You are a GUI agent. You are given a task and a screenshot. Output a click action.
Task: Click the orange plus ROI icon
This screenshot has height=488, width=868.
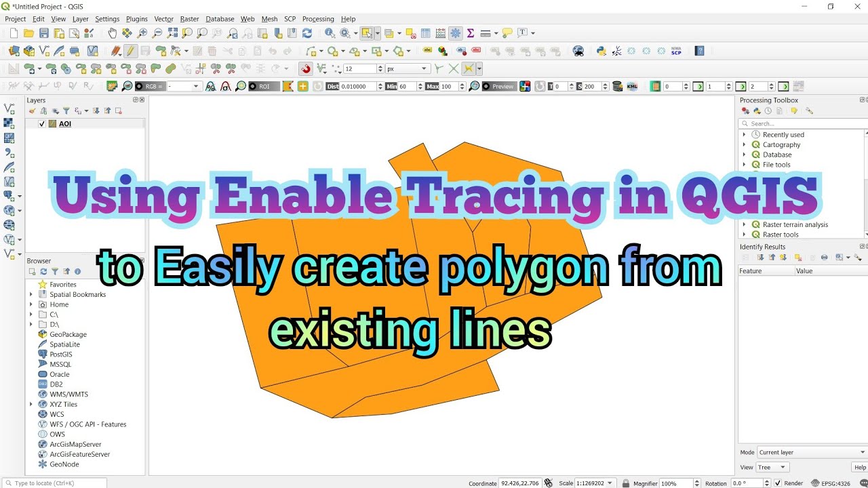[x=302, y=86]
